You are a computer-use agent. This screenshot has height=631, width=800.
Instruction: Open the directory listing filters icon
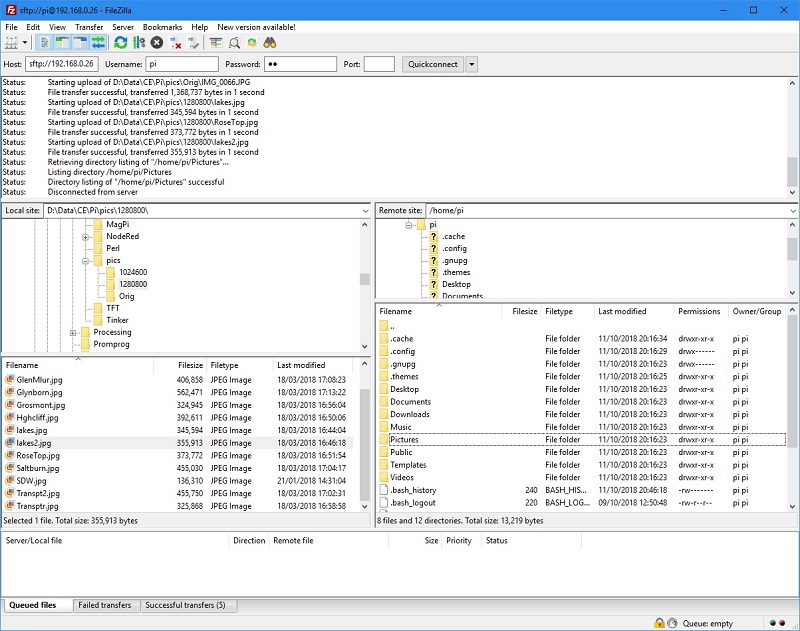click(x=216, y=43)
